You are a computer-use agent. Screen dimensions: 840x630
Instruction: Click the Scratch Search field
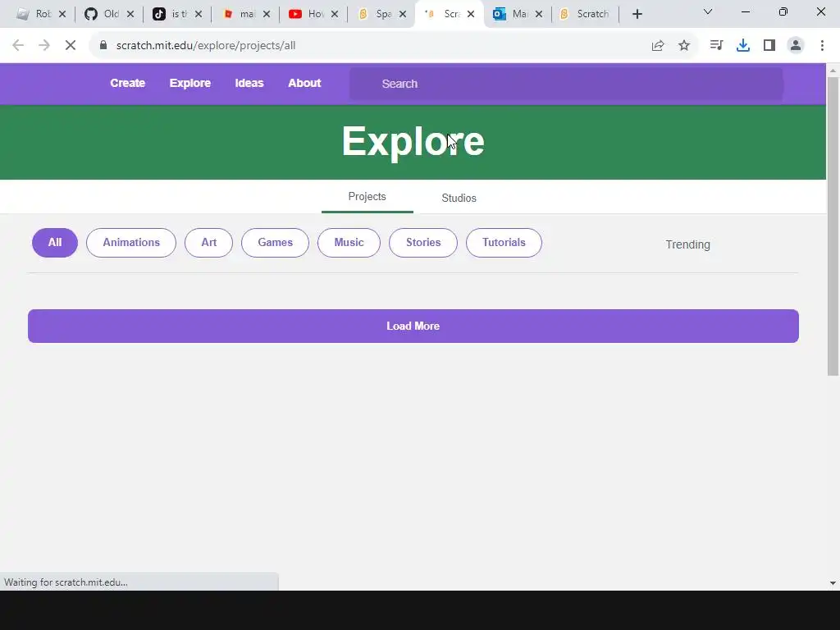coord(566,84)
